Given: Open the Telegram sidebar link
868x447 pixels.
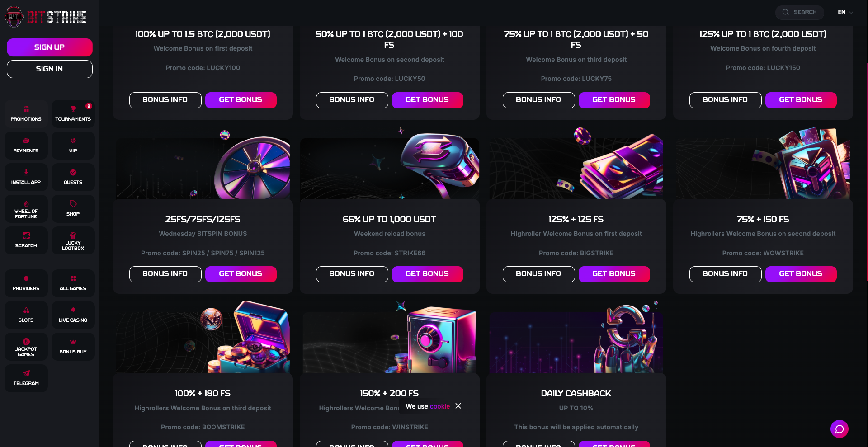Looking at the screenshot, I should click(x=26, y=378).
